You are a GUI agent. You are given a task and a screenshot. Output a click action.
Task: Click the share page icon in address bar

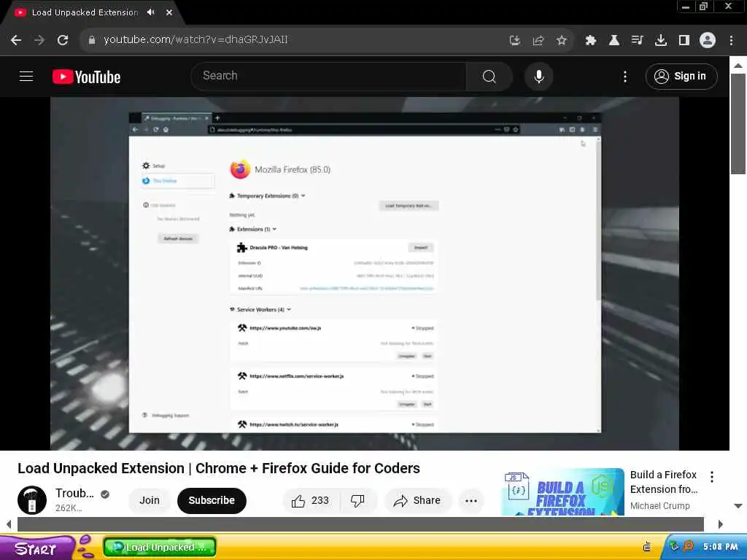[538, 41]
